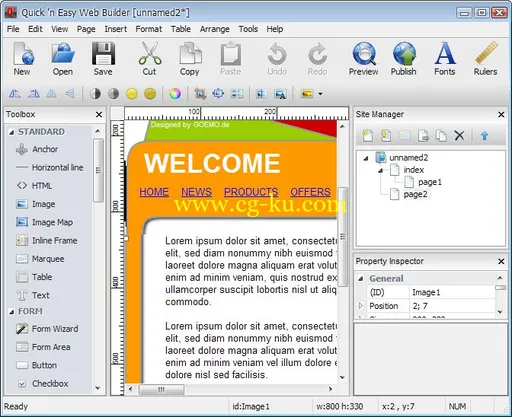This screenshot has width=512, height=417.
Task: Open the Tools menu
Action: 248,29
